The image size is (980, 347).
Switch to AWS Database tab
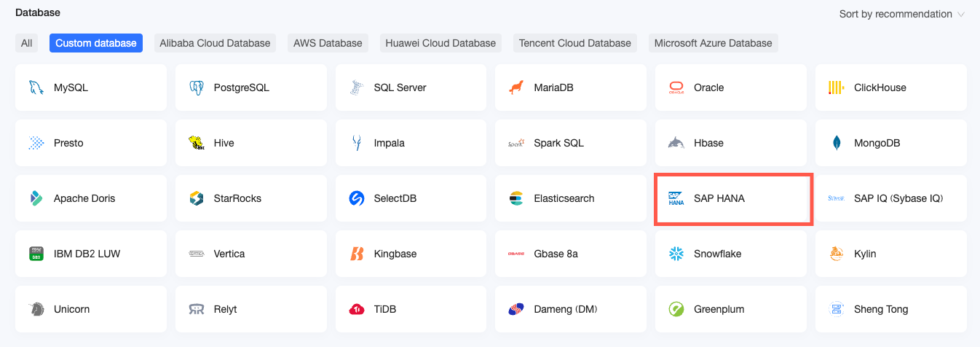click(x=328, y=43)
